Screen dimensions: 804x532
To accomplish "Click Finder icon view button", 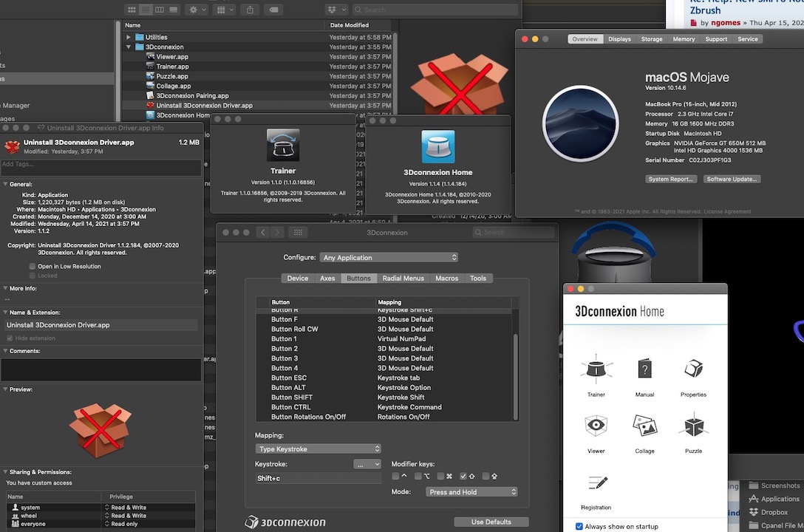I will click(132, 10).
